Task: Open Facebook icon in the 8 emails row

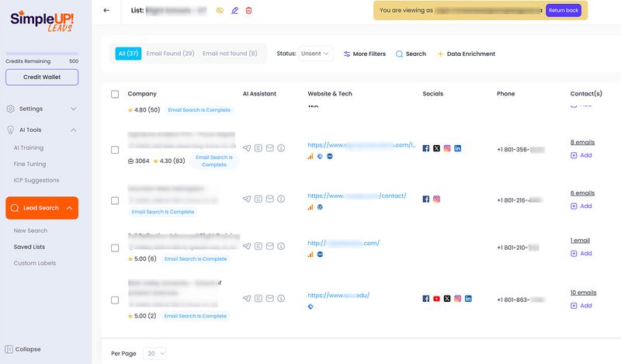Action: click(425, 148)
